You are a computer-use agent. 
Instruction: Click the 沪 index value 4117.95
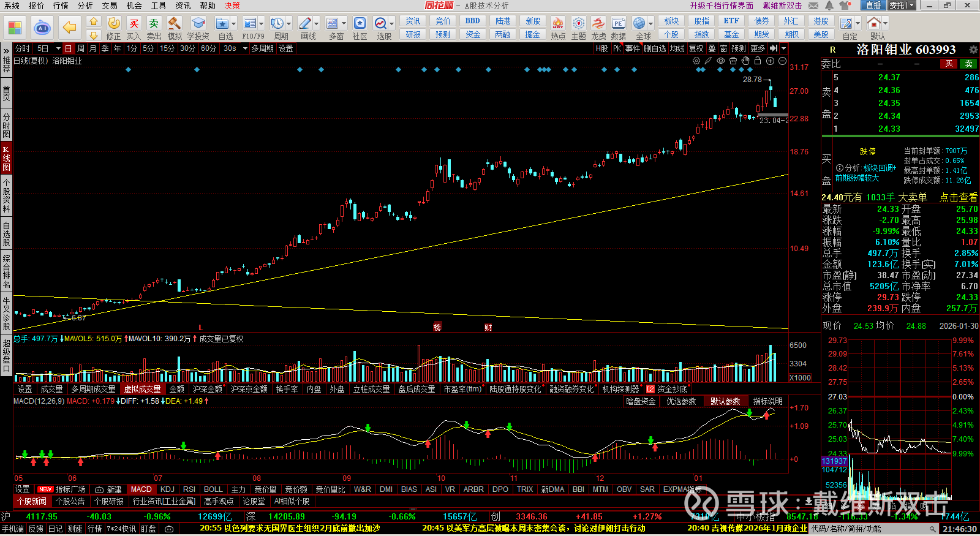(x=42, y=516)
